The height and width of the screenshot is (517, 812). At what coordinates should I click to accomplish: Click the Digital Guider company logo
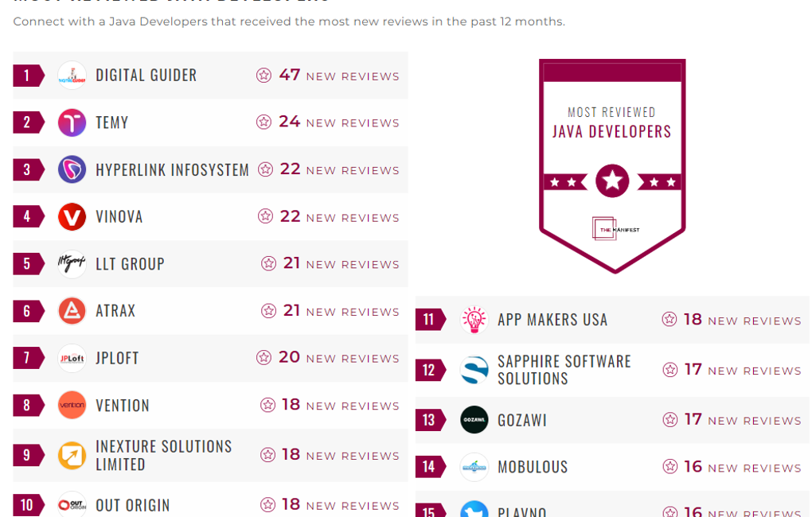coord(72,76)
